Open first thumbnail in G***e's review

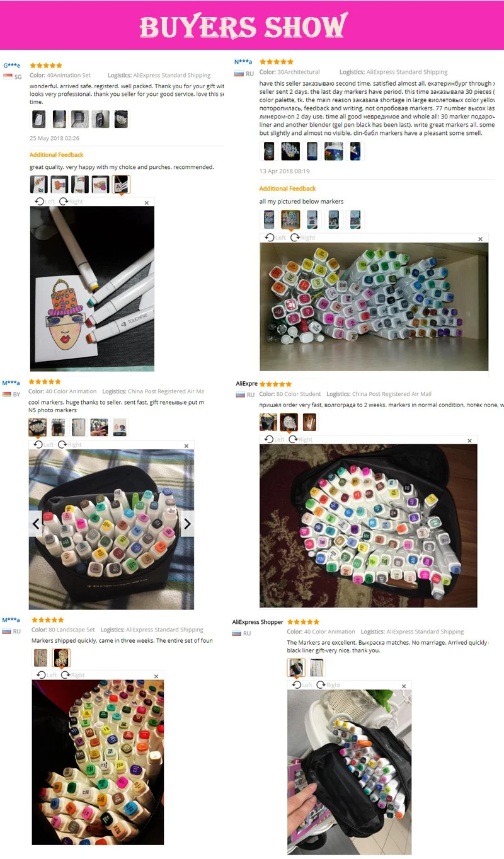pos(39,118)
